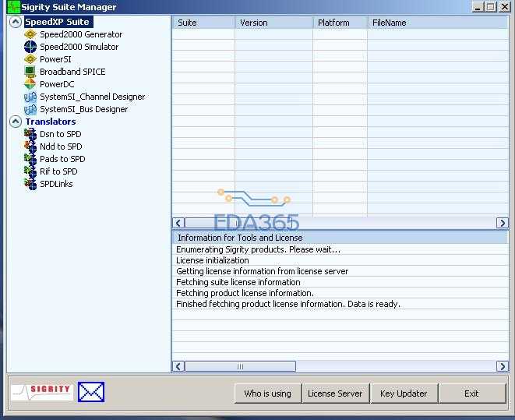Sort by the Platform column header
Image resolution: width=515 pixels, height=420 pixels.
click(340, 23)
